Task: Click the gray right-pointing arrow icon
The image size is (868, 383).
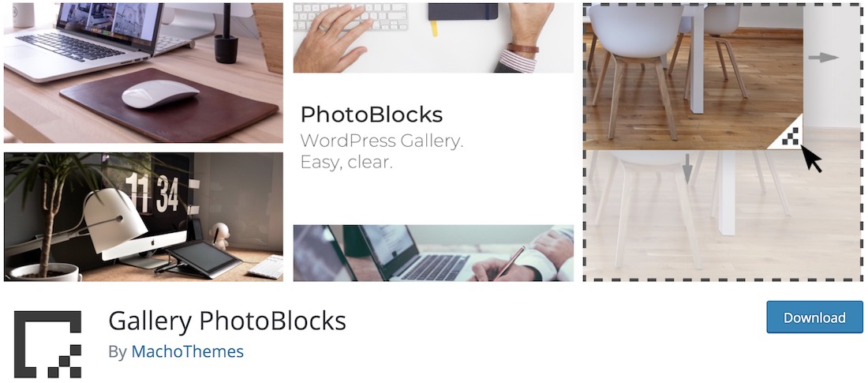Action: (824, 57)
